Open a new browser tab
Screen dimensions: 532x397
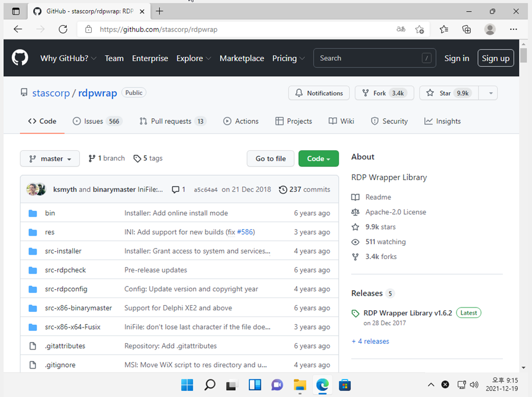(159, 11)
